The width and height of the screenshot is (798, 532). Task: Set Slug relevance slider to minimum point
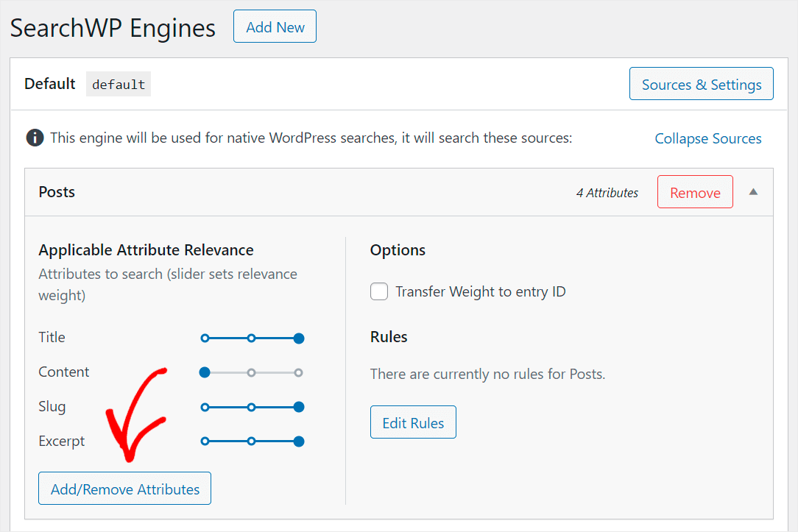[205, 407]
